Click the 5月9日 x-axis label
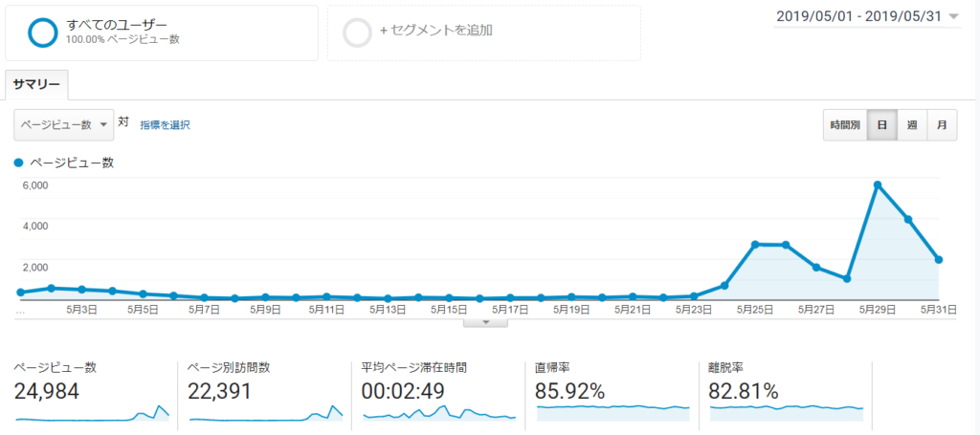This screenshot has width=980, height=435. (x=265, y=308)
